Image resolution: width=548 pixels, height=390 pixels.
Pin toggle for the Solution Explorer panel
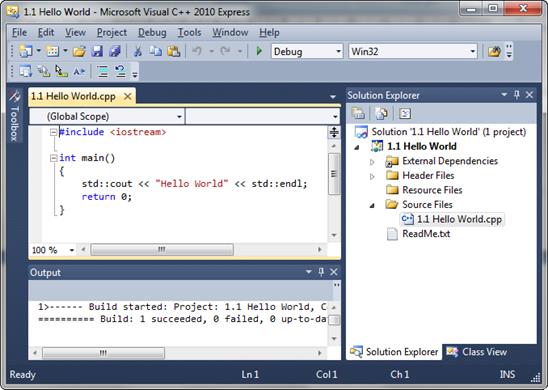click(517, 95)
